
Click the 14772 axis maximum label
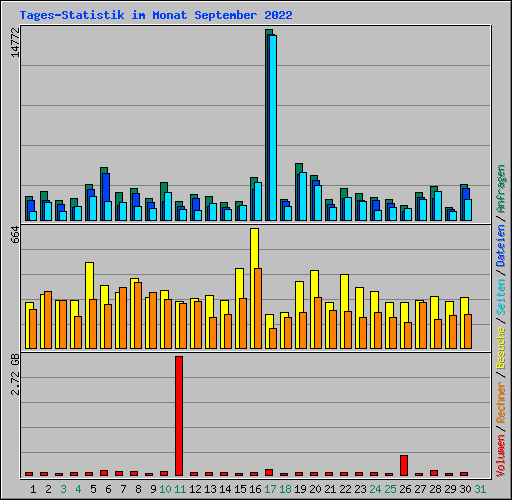click(x=15, y=42)
